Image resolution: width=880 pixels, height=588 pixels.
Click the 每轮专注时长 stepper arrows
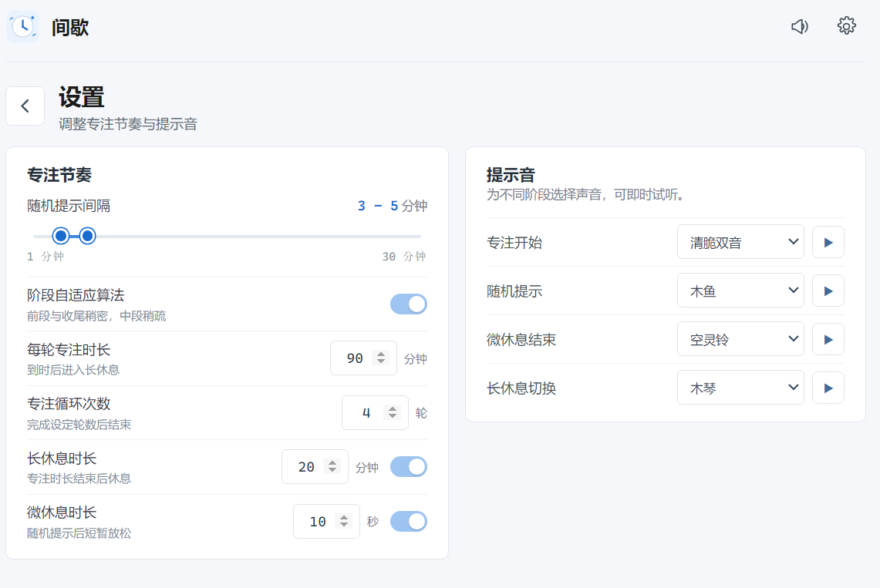click(381, 358)
